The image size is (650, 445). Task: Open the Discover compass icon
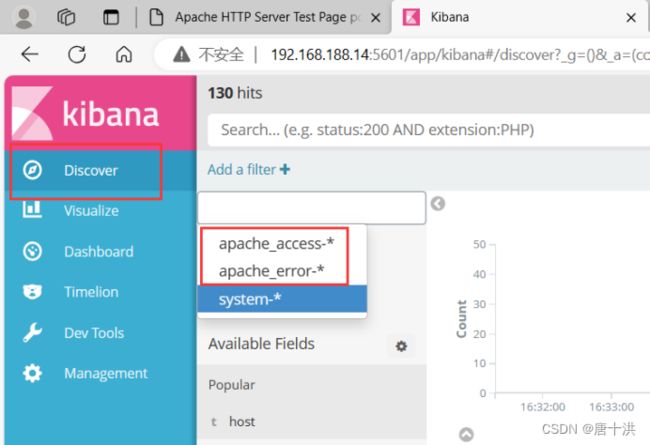click(32, 170)
